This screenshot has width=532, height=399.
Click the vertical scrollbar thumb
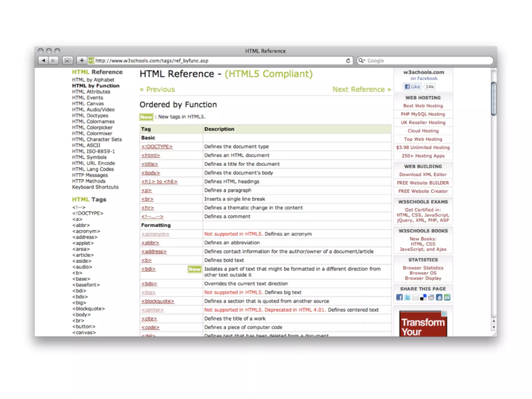coord(494,99)
